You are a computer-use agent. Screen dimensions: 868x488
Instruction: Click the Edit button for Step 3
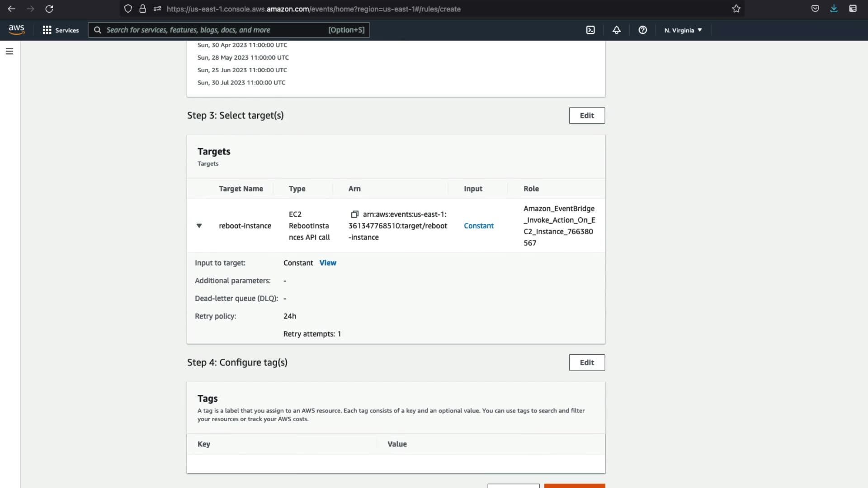pos(586,116)
